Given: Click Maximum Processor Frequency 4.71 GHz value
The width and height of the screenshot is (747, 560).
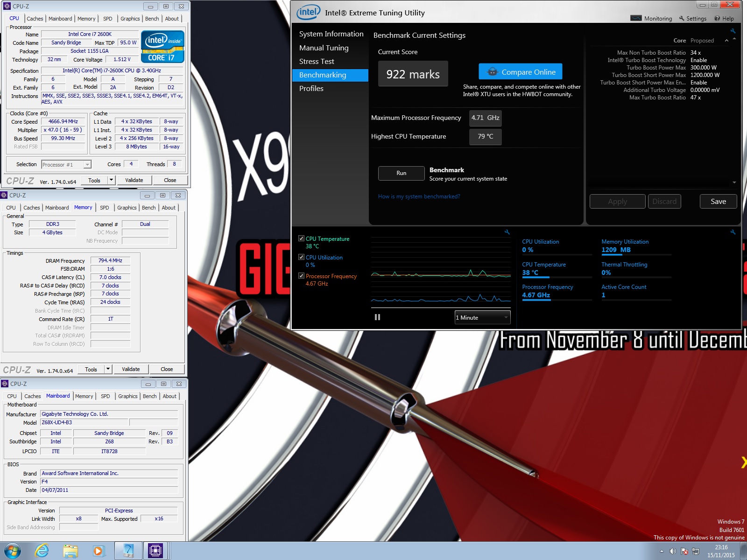Looking at the screenshot, I should click(486, 118).
